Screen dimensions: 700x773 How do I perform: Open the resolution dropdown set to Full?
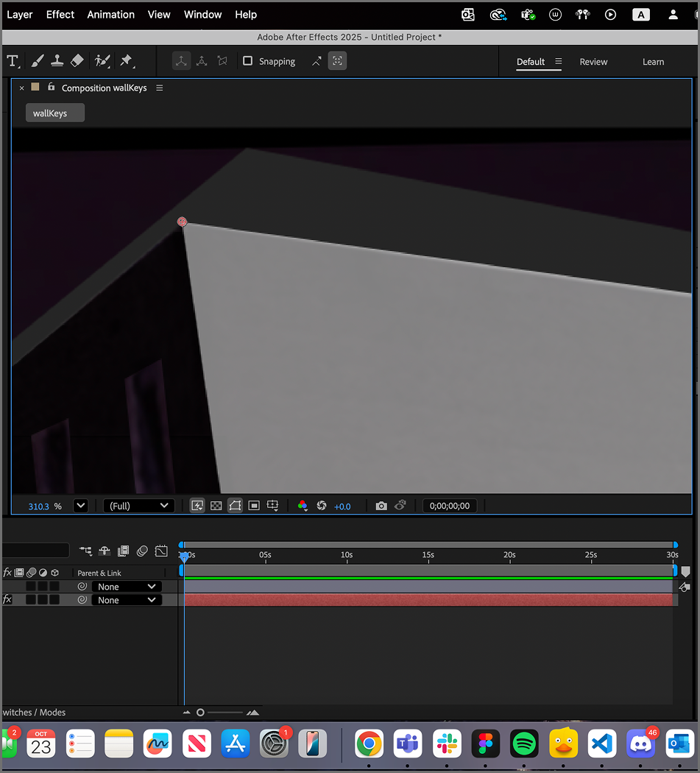(138, 506)
